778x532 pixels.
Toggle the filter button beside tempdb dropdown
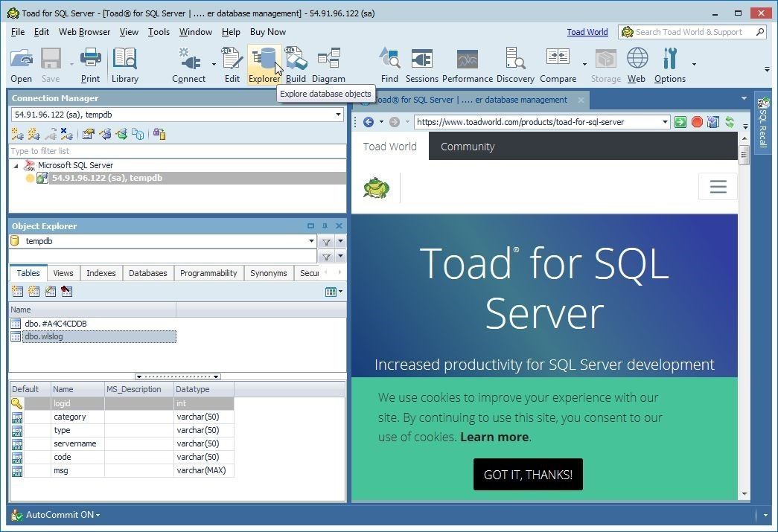coord(327,242)
